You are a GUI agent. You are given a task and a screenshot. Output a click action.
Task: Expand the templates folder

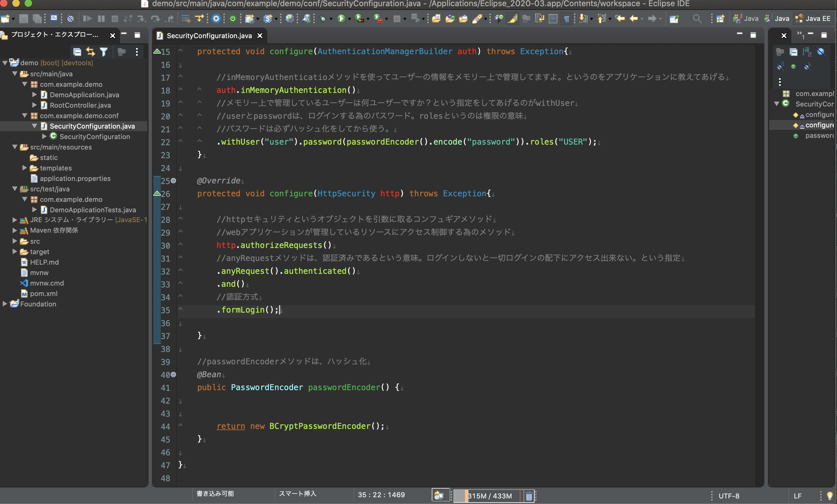click(24, 168)
